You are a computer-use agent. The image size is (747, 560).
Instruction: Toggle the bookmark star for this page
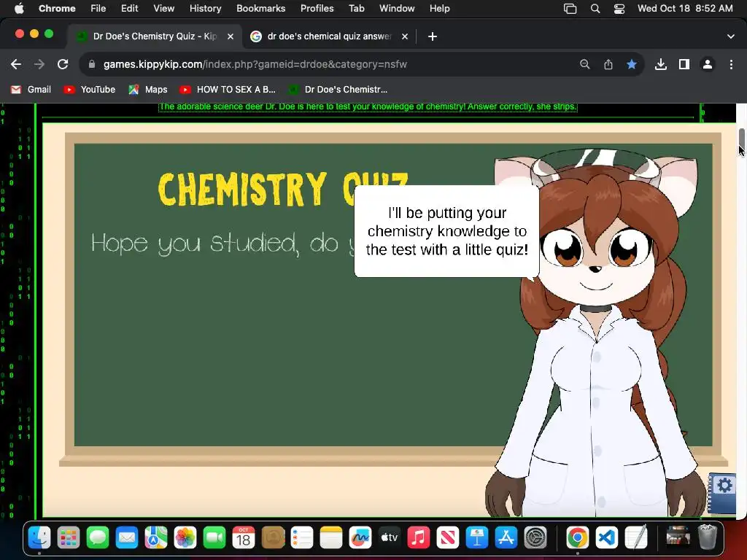click(631, 64)
